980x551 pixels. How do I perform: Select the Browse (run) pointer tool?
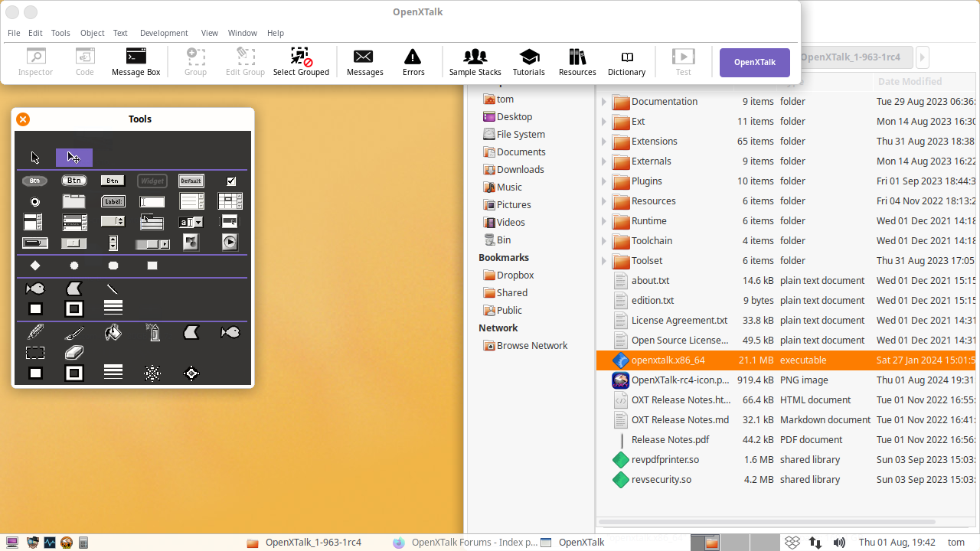35,158
